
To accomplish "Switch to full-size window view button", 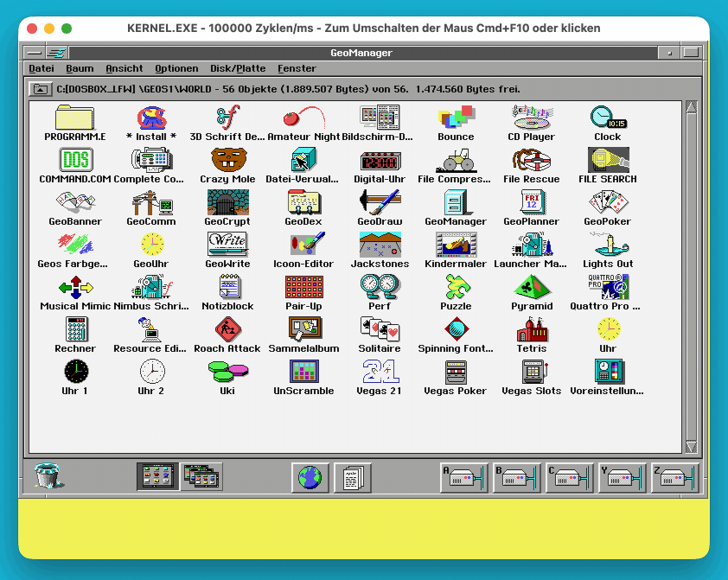I will pos(158,476).
